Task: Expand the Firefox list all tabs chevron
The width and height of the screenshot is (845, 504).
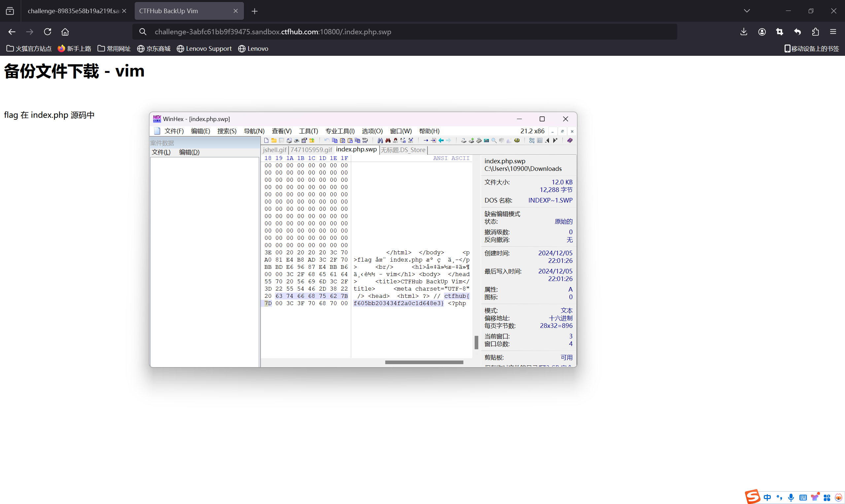Action: point(747,11)
